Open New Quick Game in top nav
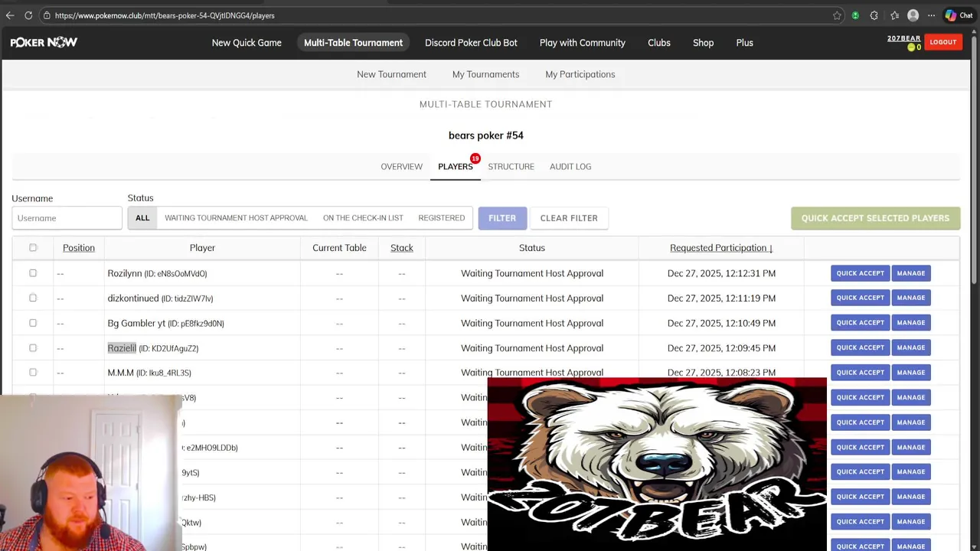 pyautogui.click(x=247, y=43)
